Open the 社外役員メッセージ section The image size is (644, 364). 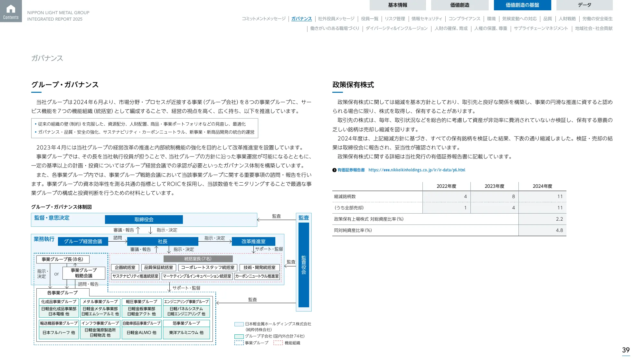click(x=336, y=19)
